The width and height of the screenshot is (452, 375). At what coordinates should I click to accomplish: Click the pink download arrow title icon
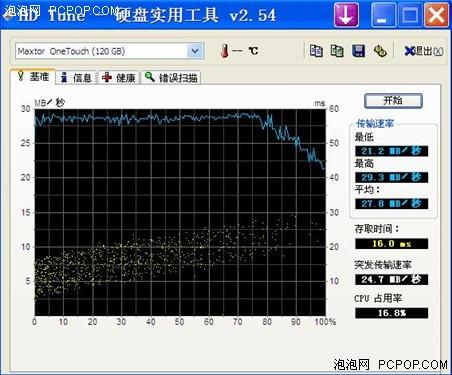click(x=346, y=14)
